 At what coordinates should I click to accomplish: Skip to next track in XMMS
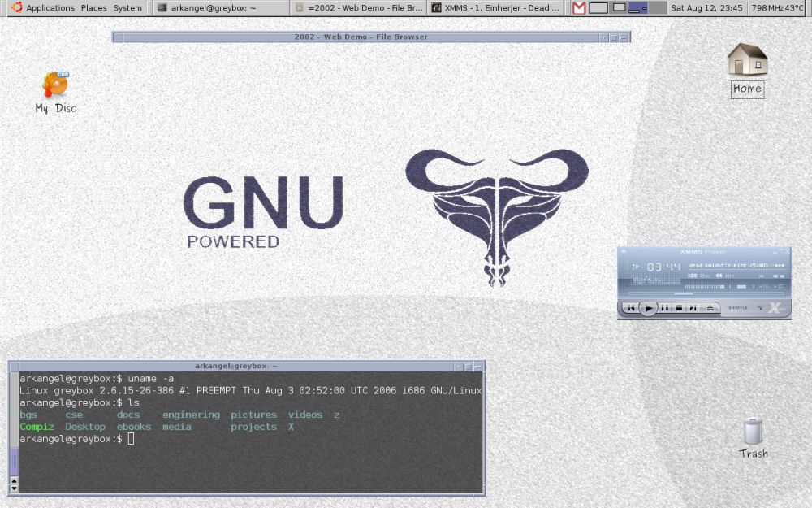pos(693,308)
